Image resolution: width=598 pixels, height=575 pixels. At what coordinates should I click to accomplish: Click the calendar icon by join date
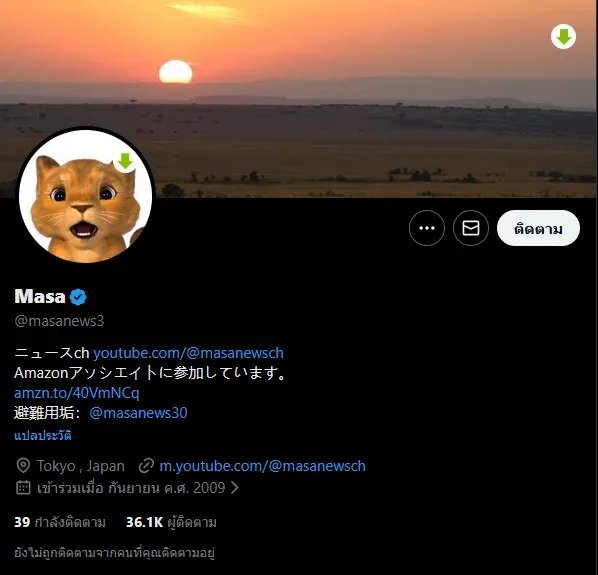[23, 488]
